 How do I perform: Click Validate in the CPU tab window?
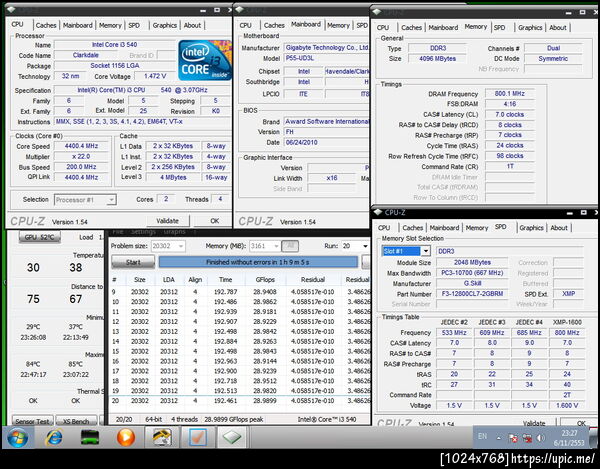(168, 221)
